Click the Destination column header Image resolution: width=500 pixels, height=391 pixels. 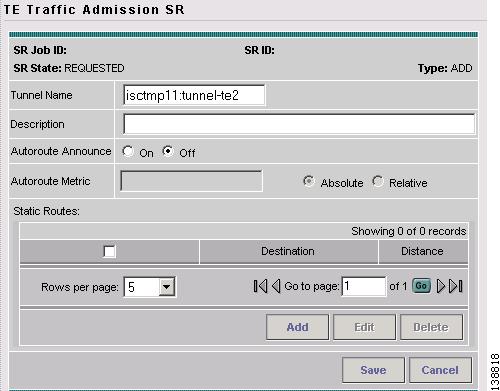coord(288,251)
